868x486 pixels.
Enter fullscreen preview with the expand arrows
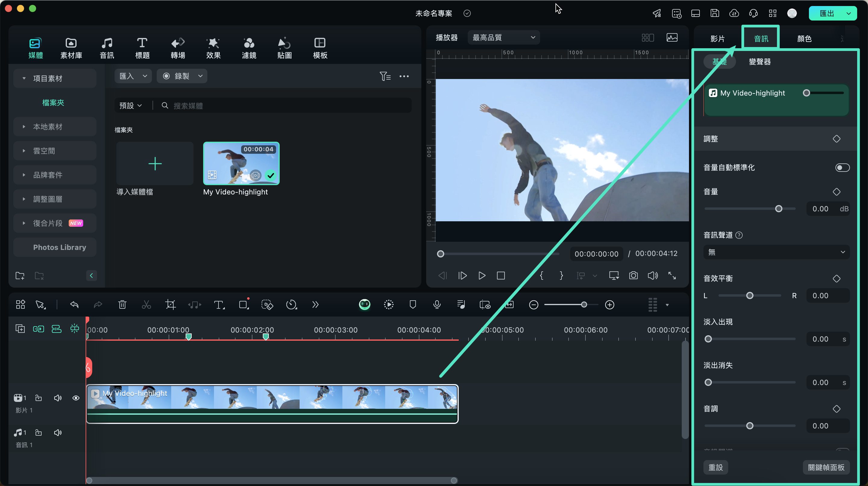point(672,275)
